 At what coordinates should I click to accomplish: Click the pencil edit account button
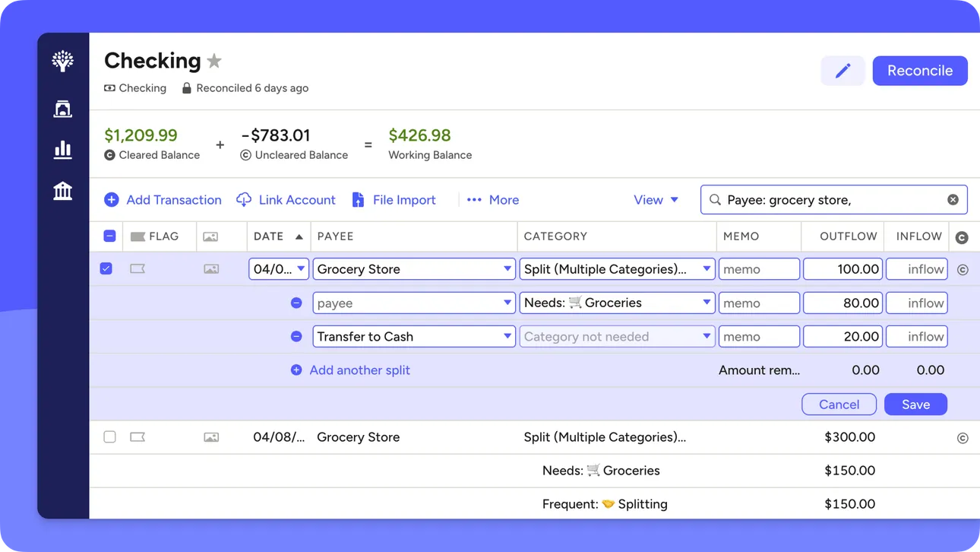842,71
